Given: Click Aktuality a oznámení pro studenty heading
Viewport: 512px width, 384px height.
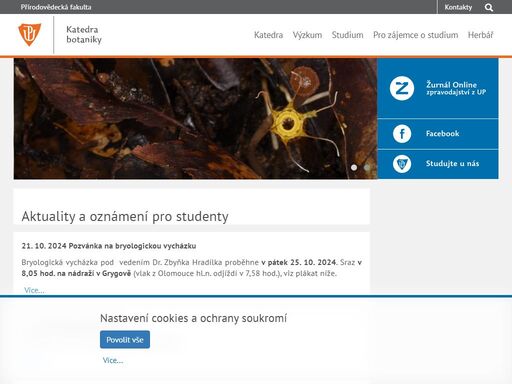Looking at the screenshot, I should (x=125, y=217).
